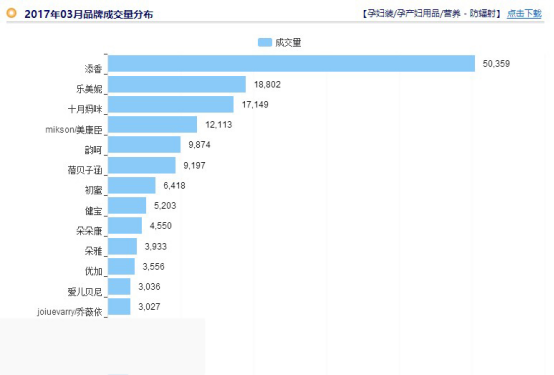Select the joiuevarry/乔薇依 bar showing 3,027
The width and height of the screenshot is (554, 375).
(x=119, y=307)
